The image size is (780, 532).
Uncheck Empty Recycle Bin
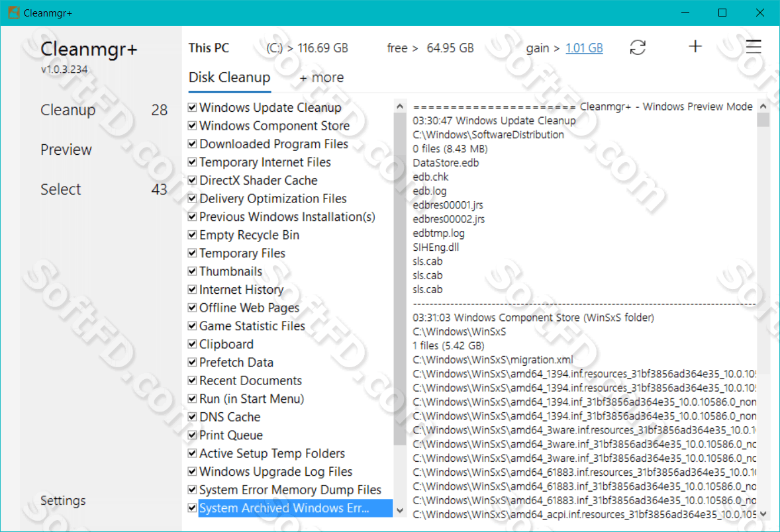point(193,235)
